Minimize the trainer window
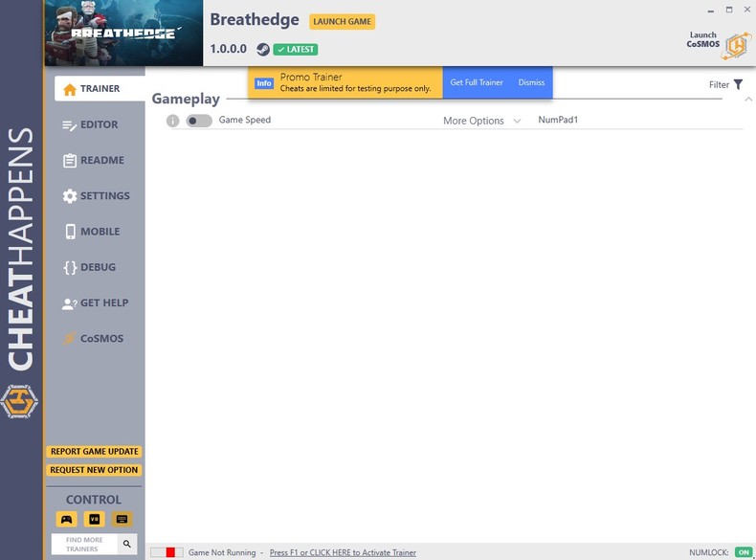The height and width of the screenshot is (560, 756). 711,11
